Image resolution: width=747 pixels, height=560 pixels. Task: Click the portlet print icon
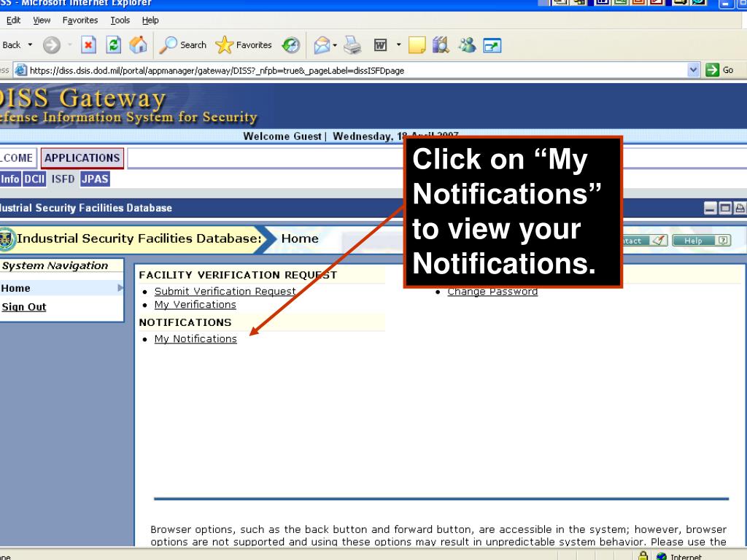pos(740,208)
